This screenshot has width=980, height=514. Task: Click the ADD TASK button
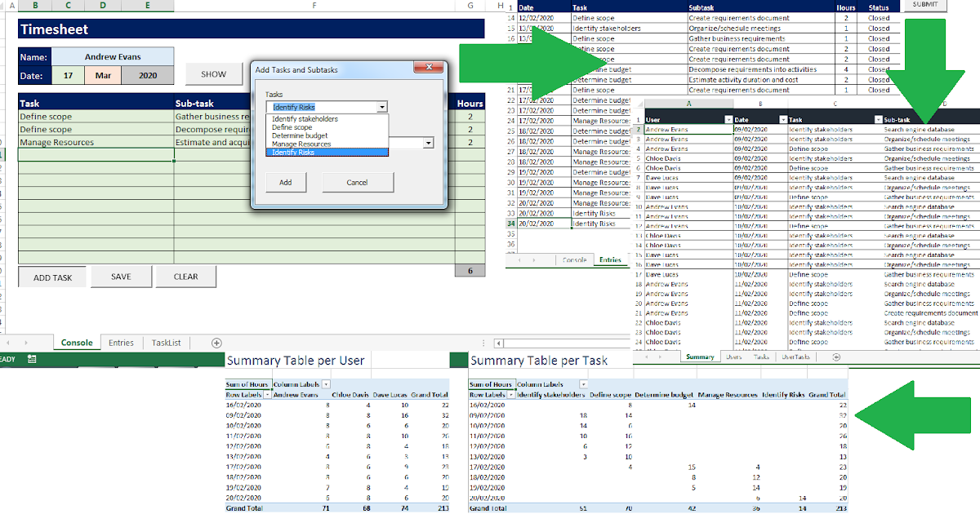pyautogui.click(x=51, y=277)
